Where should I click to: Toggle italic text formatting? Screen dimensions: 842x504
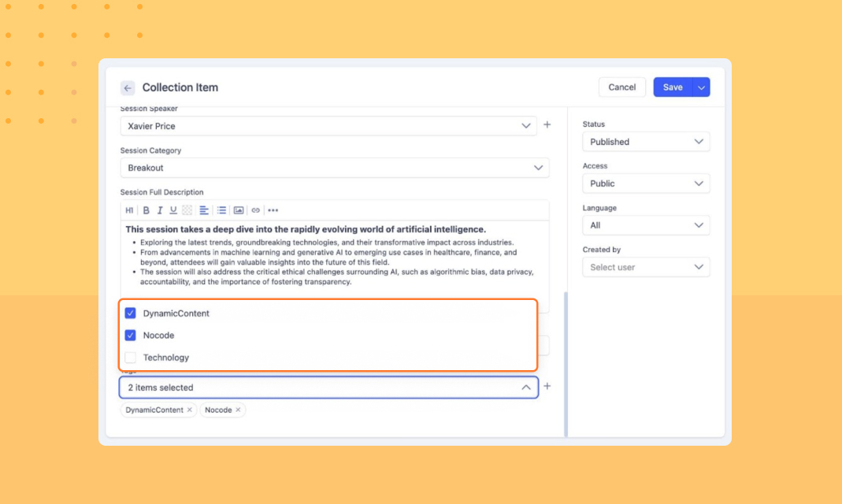(160, 210)
